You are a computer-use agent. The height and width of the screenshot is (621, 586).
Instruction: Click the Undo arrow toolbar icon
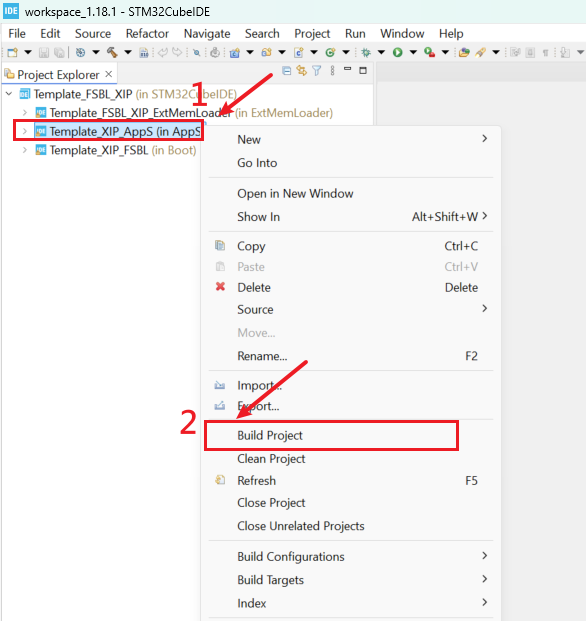163,52
